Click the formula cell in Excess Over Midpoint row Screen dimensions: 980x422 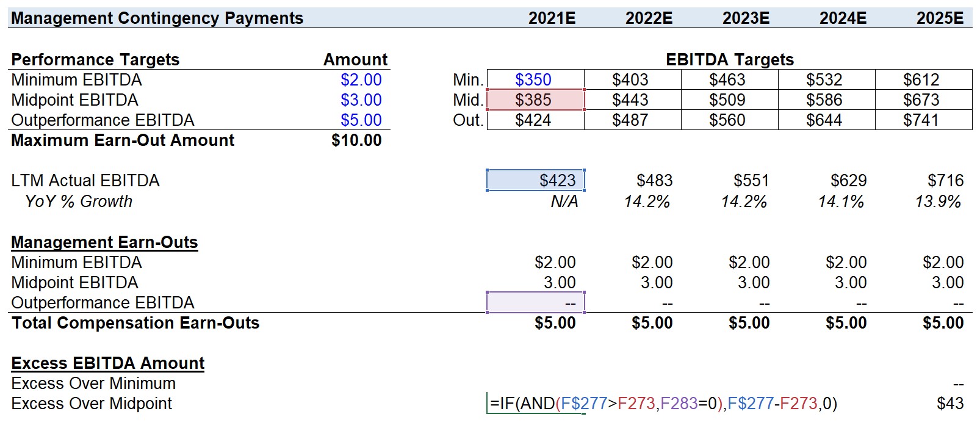(663, 404)
